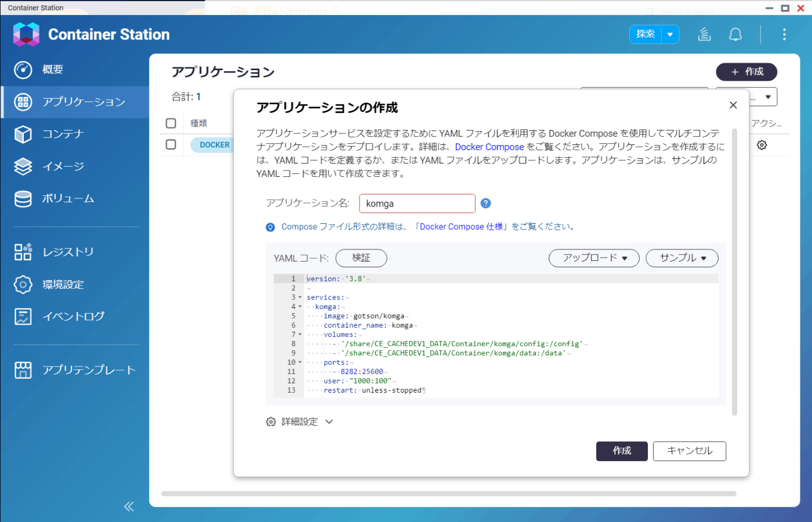Collapse the sidebar with double chevron icon
812x522 pixels.
(x=129, y=506)
